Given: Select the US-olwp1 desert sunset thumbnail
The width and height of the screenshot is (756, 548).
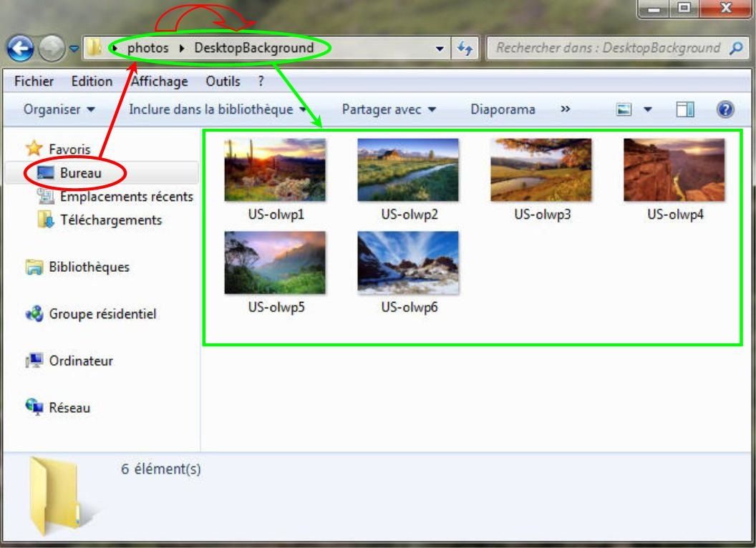Looking at the screenshot, I should 275,170.
